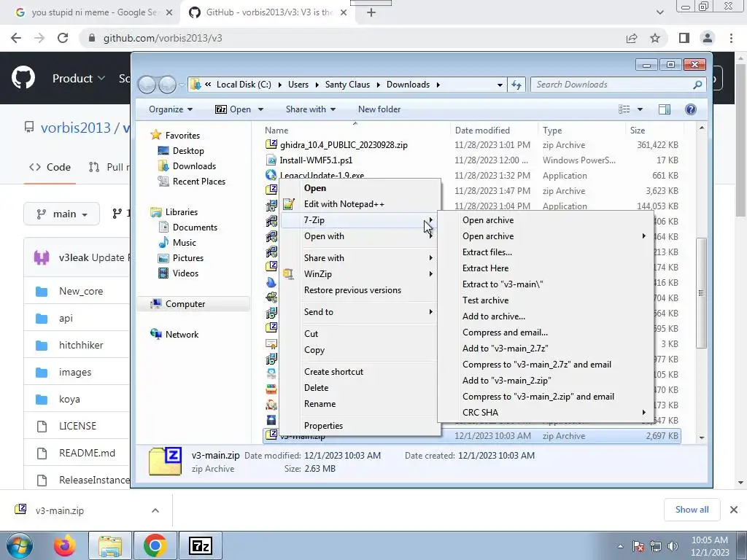Click the GitHub logo in Chrome
Screen dimensions: 747x560
pyautogui.click(x=23, y=77)
